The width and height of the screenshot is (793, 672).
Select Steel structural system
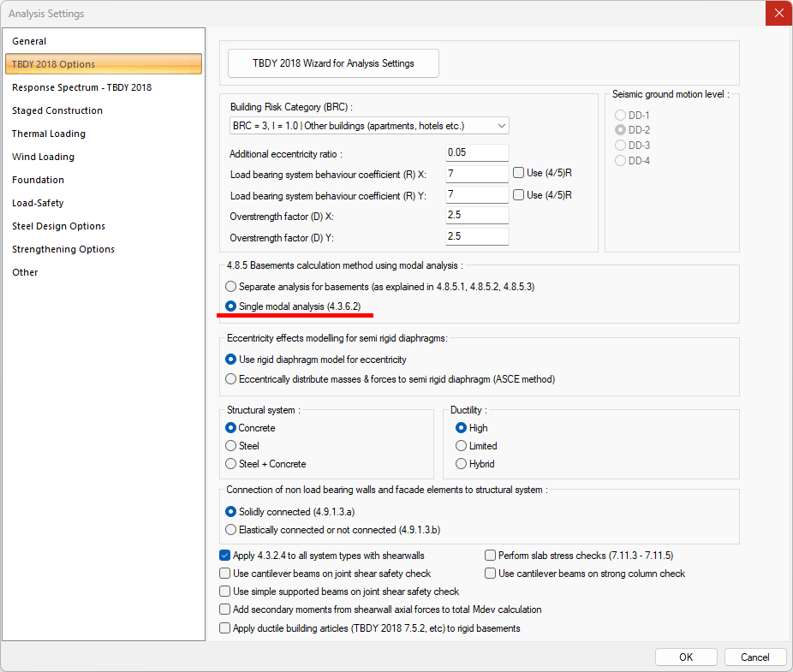(x=230, y=446)
